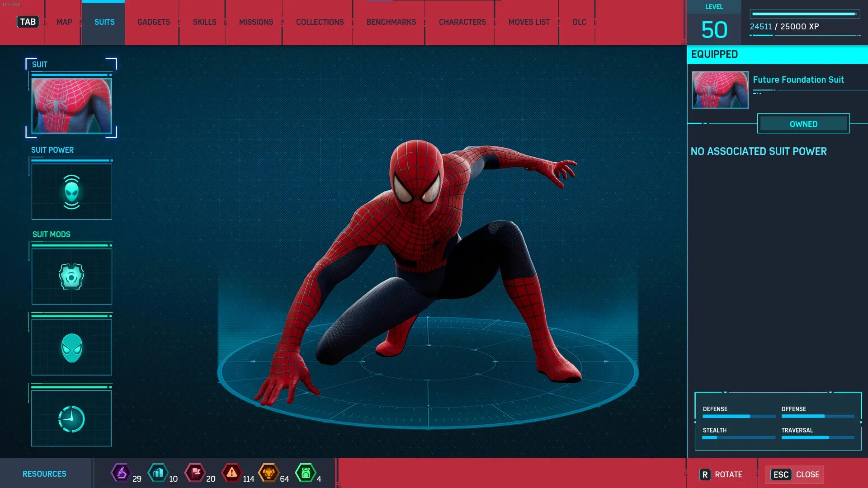
Task: Open the Skills tab
Action: point(204,22)
